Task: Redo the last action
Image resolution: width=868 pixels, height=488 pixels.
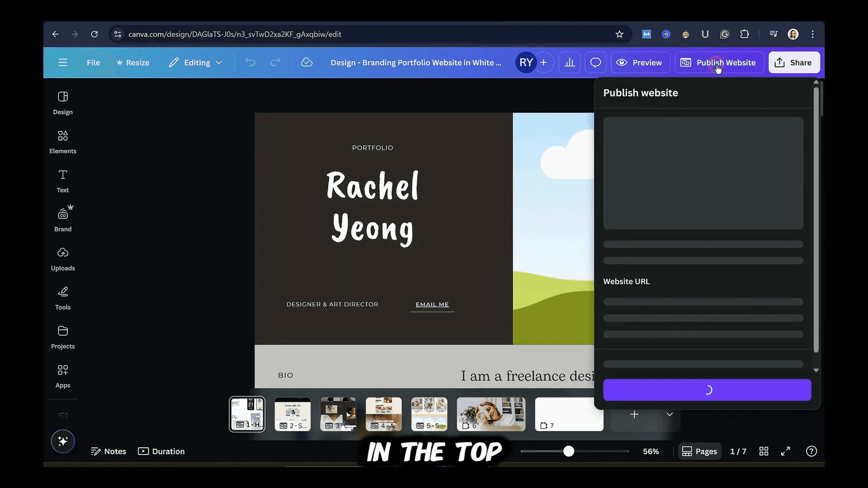Action: coord(276,62)
